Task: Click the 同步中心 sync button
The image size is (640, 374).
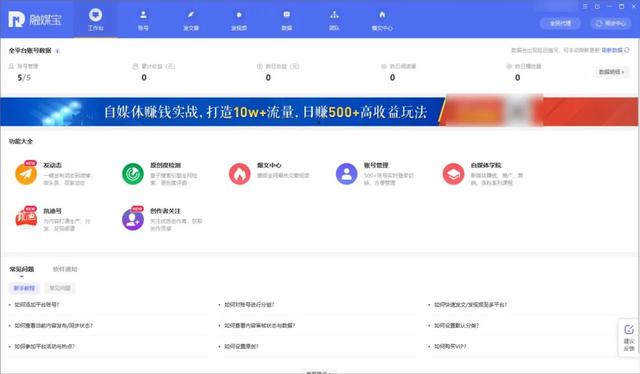Action: click(x=611, y=23)
